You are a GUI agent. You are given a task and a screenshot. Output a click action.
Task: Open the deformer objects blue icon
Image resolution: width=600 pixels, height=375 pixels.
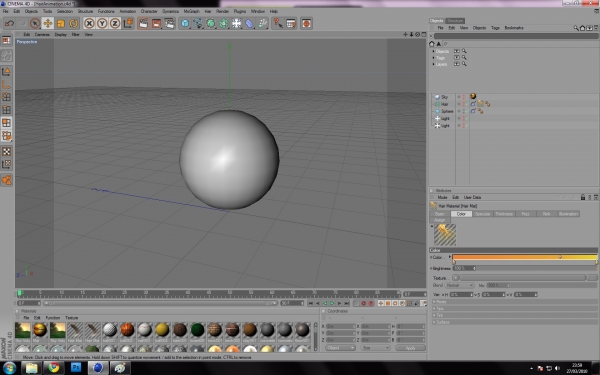(249, 23)
